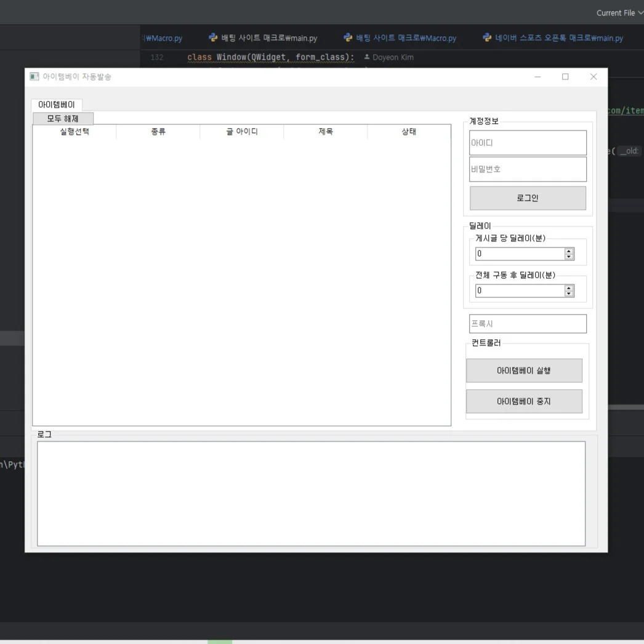Viewport: 644px width, 644px height.
Task: Switch to 배팅 사이트 매크로 main.py editor tab
Action: [x=263, y=38]
